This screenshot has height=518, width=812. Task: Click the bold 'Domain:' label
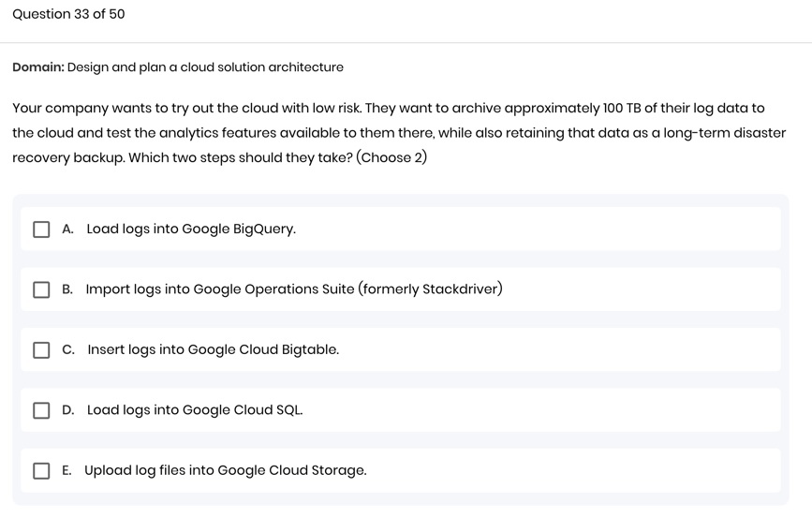tap(37, 67)
